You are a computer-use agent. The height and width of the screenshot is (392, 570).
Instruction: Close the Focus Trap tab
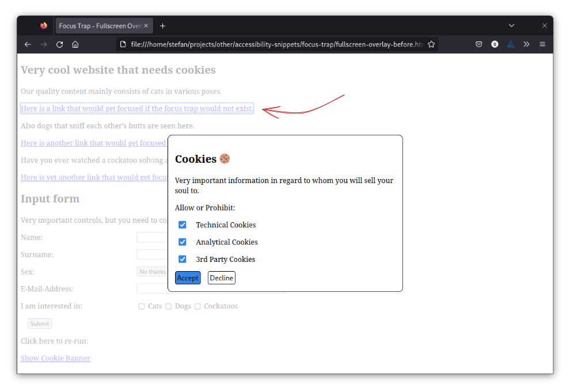[x=146, y=26]
